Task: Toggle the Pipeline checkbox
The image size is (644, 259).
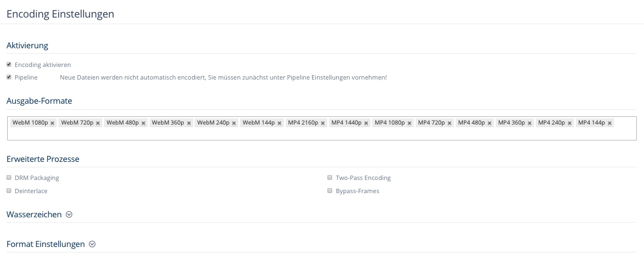Action: (x=9, y=77)
